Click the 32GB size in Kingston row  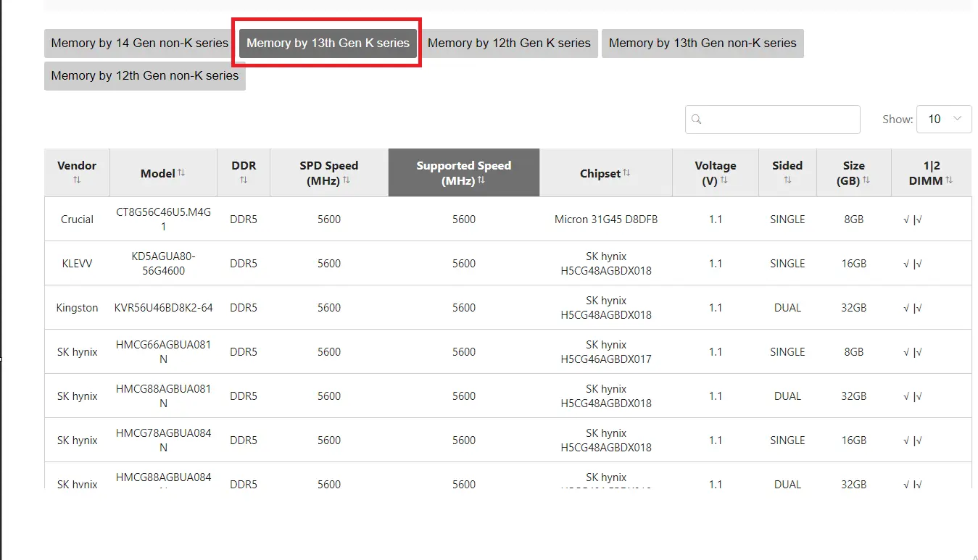[854, 308]
